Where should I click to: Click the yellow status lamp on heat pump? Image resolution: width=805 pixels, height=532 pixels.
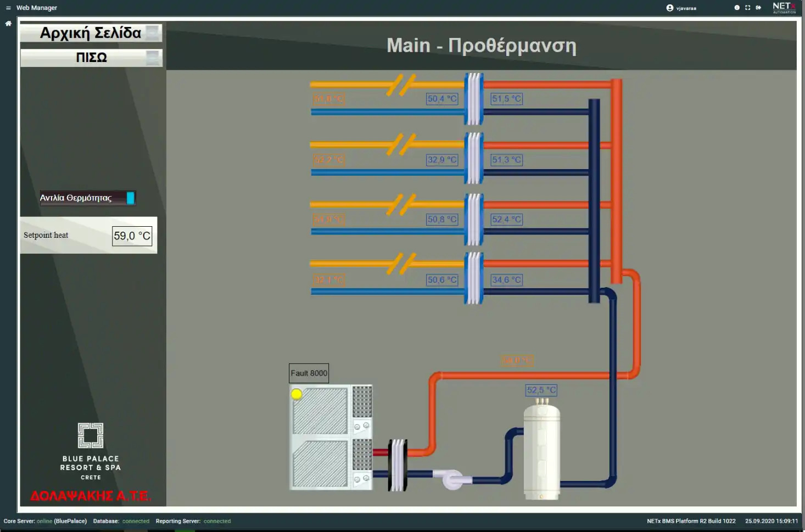pyautogui.click(x=297, y=394)
